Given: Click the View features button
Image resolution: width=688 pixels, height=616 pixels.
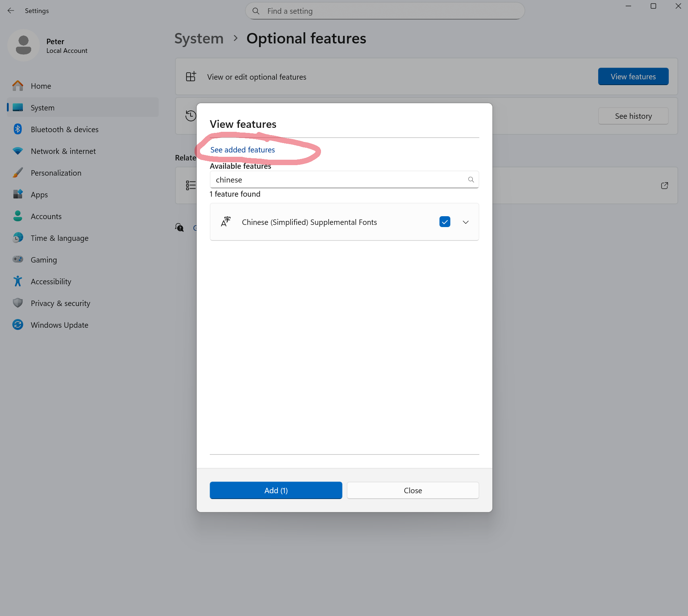Looking at the screenshot, I should click(633, 76).
